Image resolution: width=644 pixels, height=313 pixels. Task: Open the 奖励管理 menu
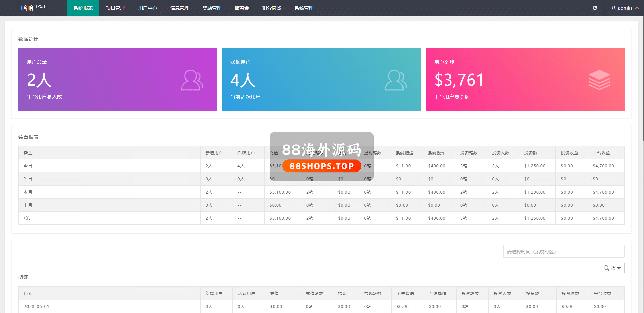(x=212, y=8)
